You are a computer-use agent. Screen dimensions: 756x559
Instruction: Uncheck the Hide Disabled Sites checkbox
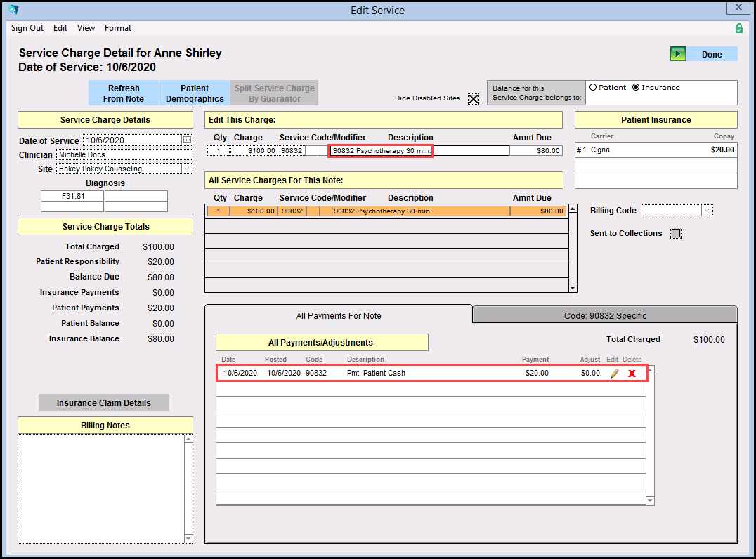click(x=474, y=98)
